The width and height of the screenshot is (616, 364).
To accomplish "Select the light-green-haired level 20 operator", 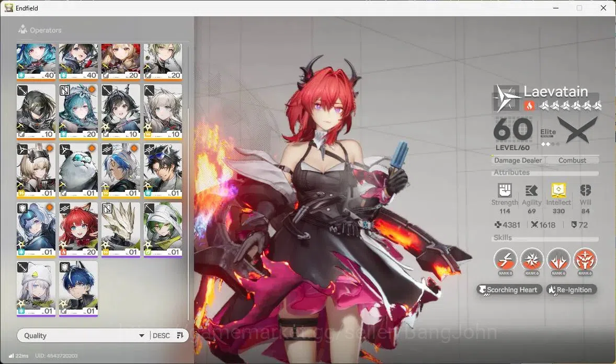I will 163,62.
